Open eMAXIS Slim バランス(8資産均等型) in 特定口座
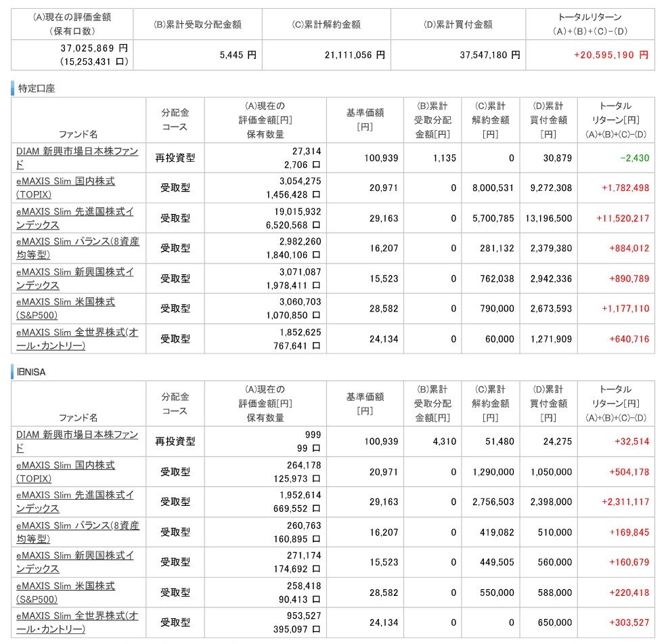 click(x=78, y=248)
